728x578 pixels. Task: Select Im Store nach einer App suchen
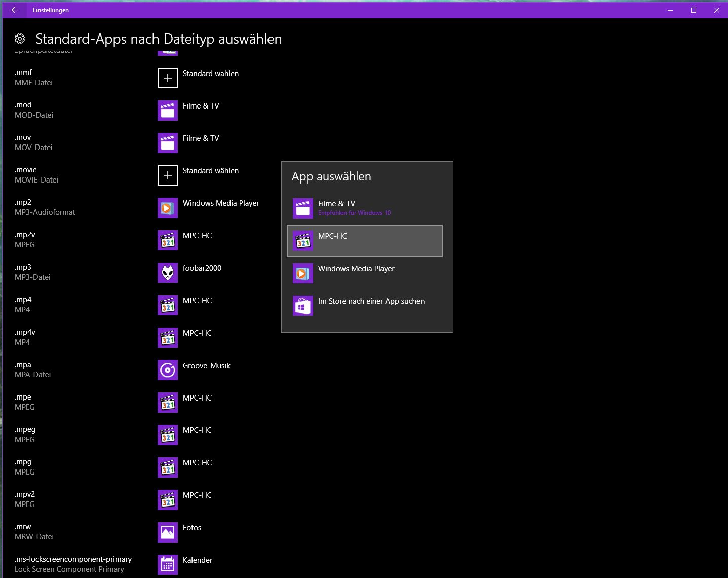[x=365, y=306]
